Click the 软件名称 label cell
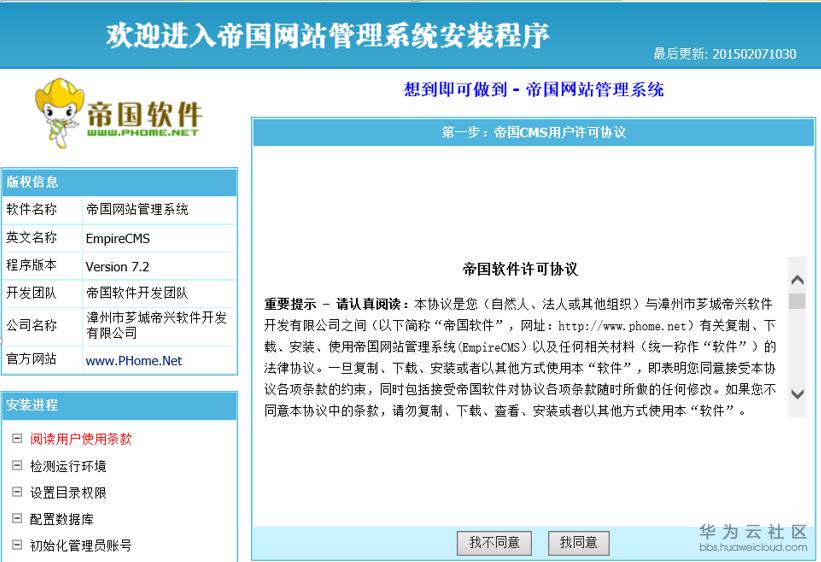This screenshot has height=562, width=821. 42,210
